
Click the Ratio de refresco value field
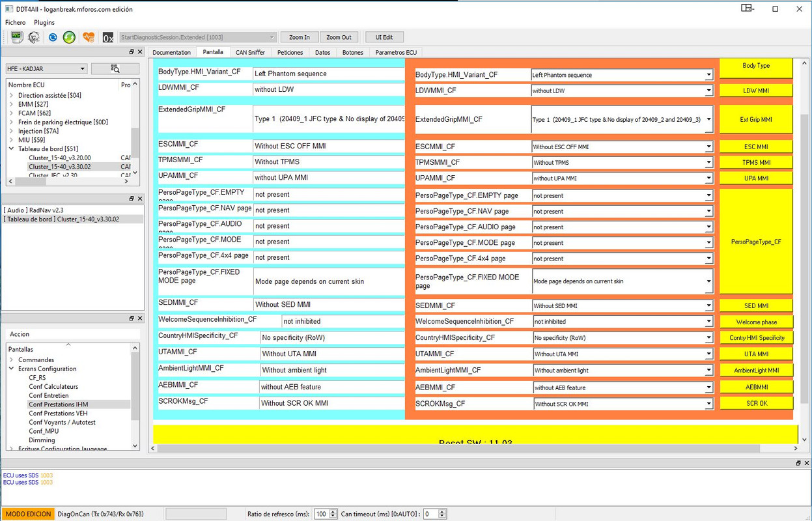[x=322, y=514]
